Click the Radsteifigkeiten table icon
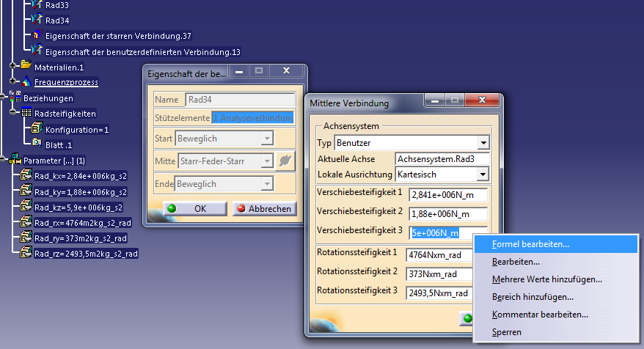The image size is (644, 349). click(26, 112)
